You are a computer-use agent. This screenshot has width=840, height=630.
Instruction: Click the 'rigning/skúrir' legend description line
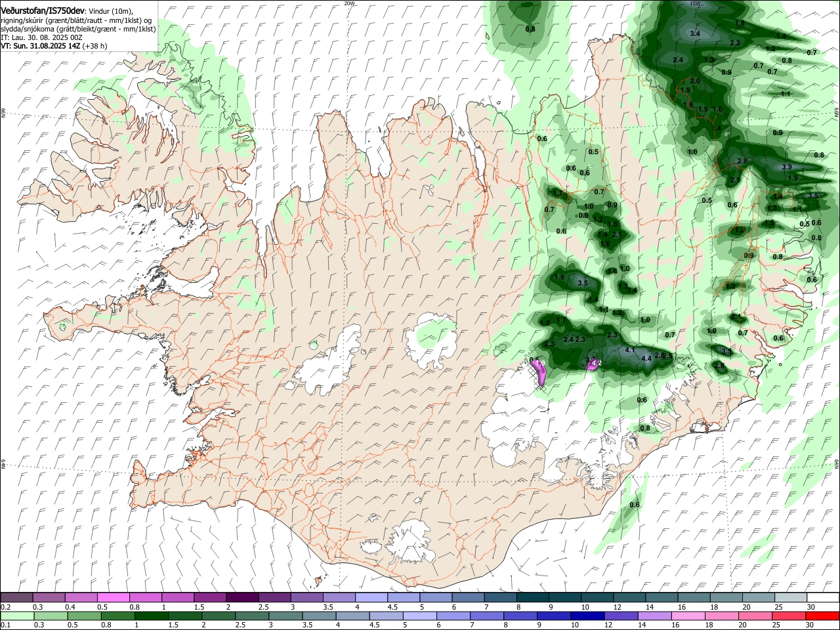[76, 20]
